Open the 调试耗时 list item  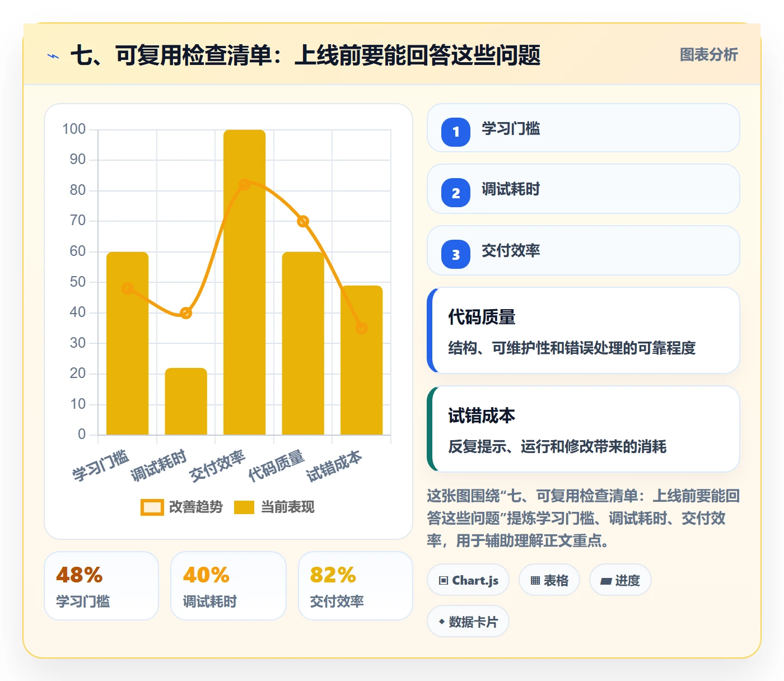(x=584, y=189)
